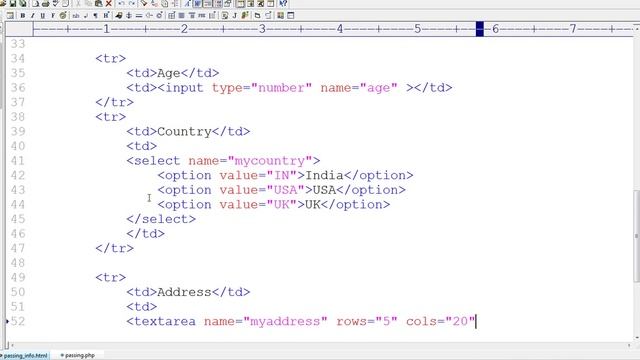Viewport: 640px width, 360px height.
Task: Click the Save All icon
Action: pos(23,3)
